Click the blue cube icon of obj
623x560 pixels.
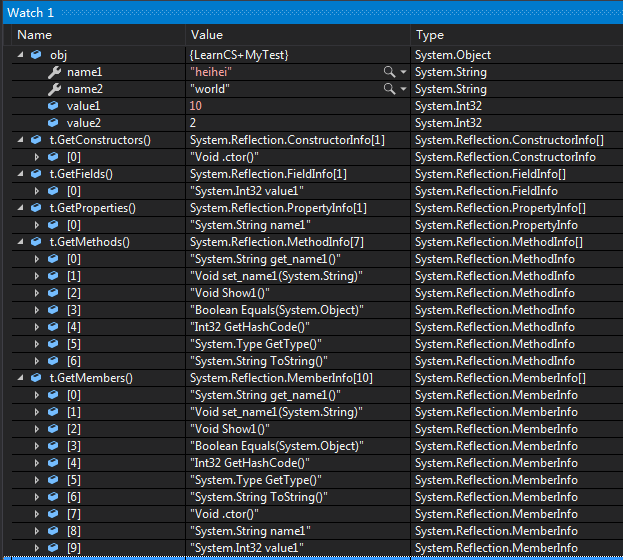[36, 54]
